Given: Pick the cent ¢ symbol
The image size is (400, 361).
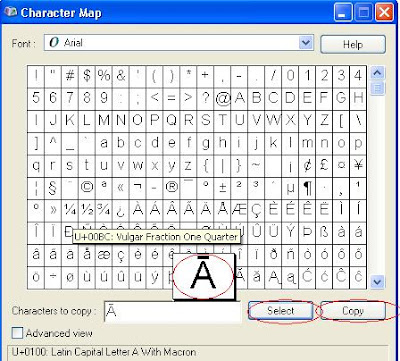Looking at the screenshot, I should point(307,166).
